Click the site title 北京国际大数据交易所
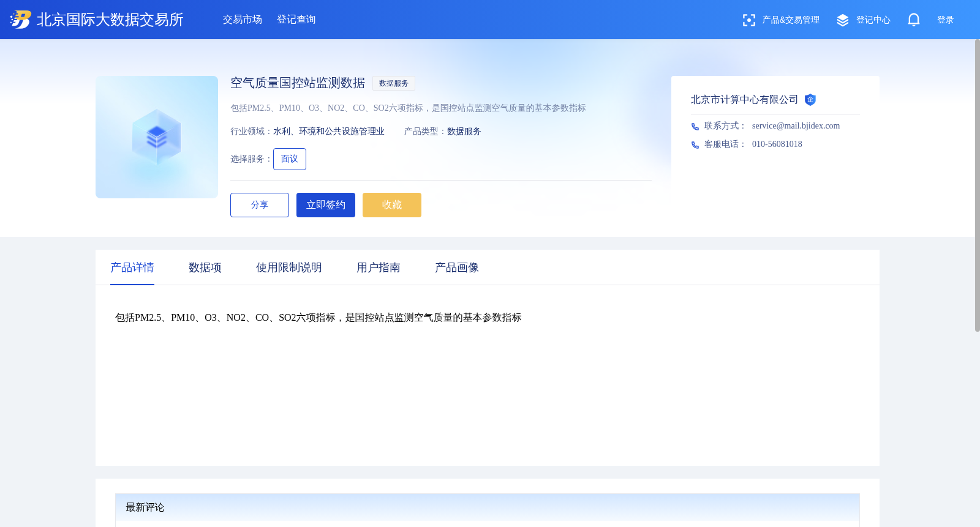The width and height of the screenshot is (980, 527). tap(110, 20)
